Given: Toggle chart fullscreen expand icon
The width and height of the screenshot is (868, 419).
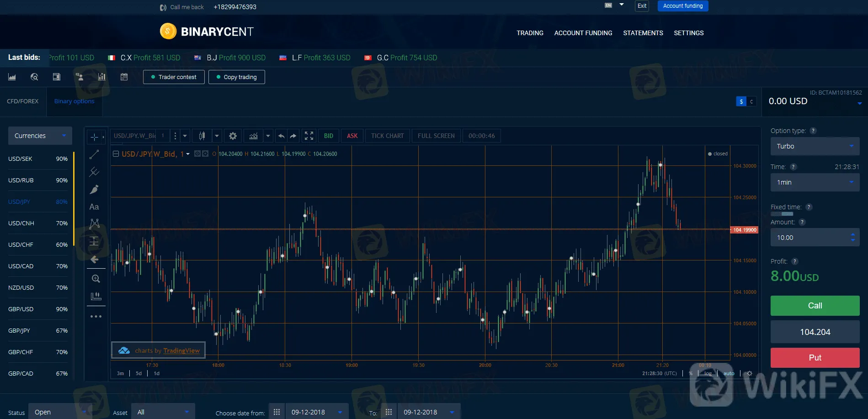Looking at the screenshot, I should 309,136.
